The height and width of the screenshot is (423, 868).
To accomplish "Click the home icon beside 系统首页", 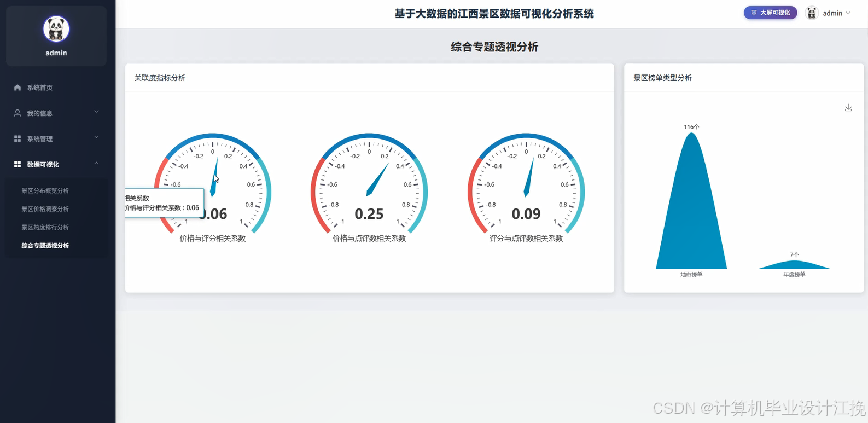I will point(18,88).
